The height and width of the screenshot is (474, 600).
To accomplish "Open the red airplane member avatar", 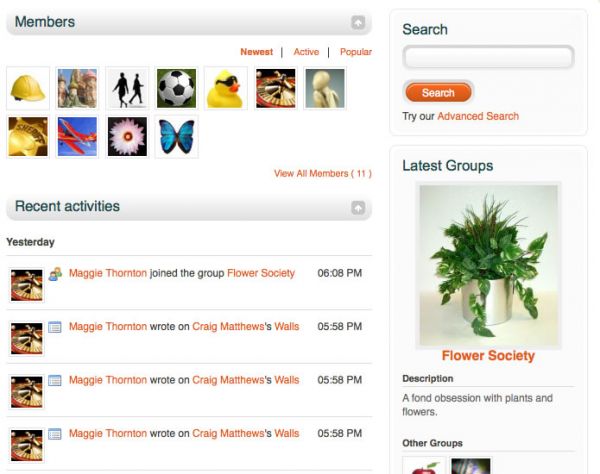I will coord(77,137).
